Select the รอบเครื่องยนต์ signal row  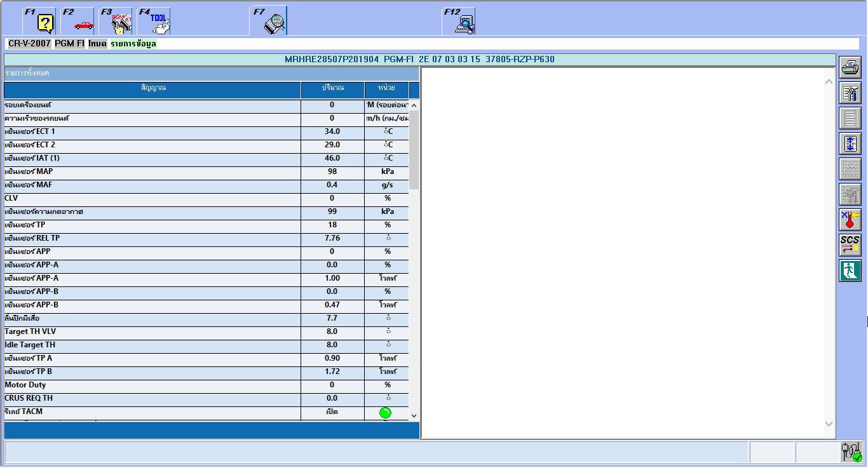(207, 105)
